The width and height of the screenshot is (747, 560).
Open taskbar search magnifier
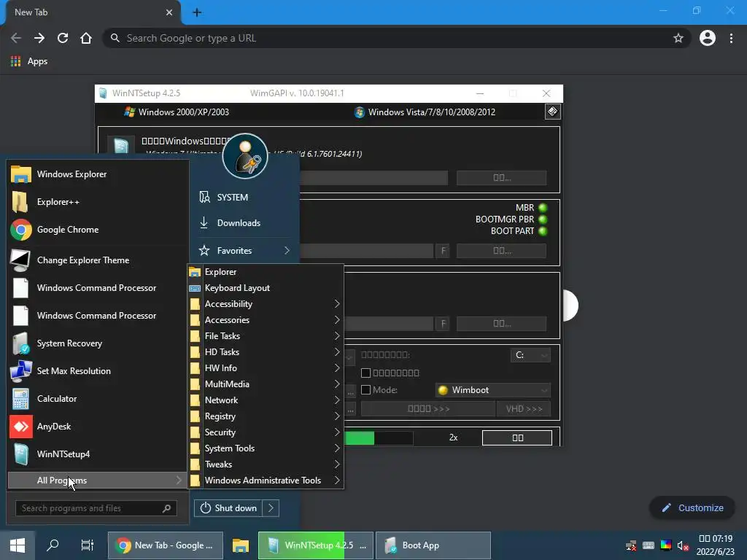pos(53,545)
